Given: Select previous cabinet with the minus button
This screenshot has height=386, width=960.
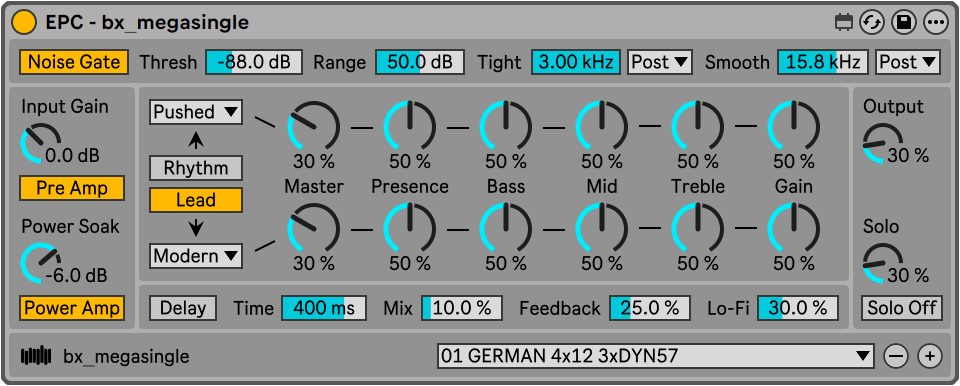Looking at the screenshot, I should coord(896,356).
